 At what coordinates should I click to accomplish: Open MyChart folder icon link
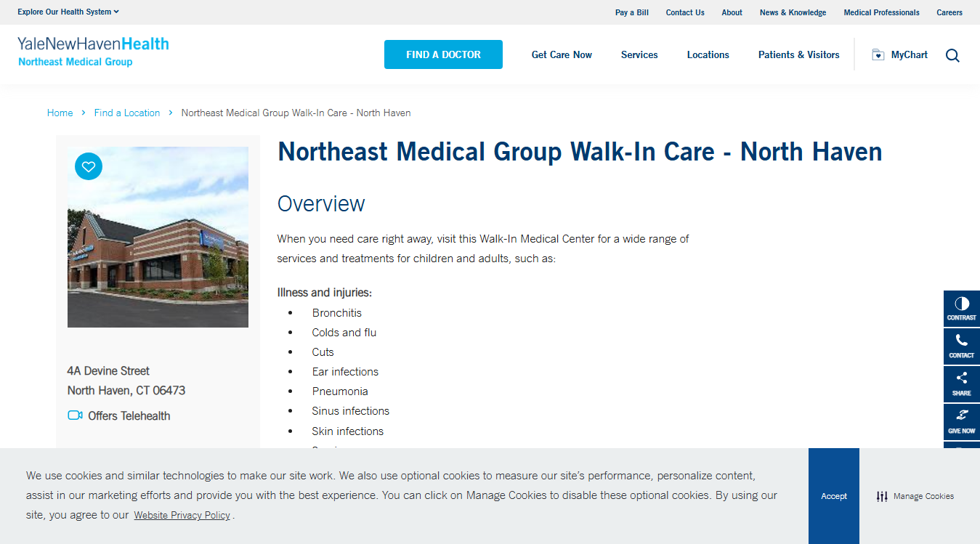pyautogui.click(x=878, y=54)
